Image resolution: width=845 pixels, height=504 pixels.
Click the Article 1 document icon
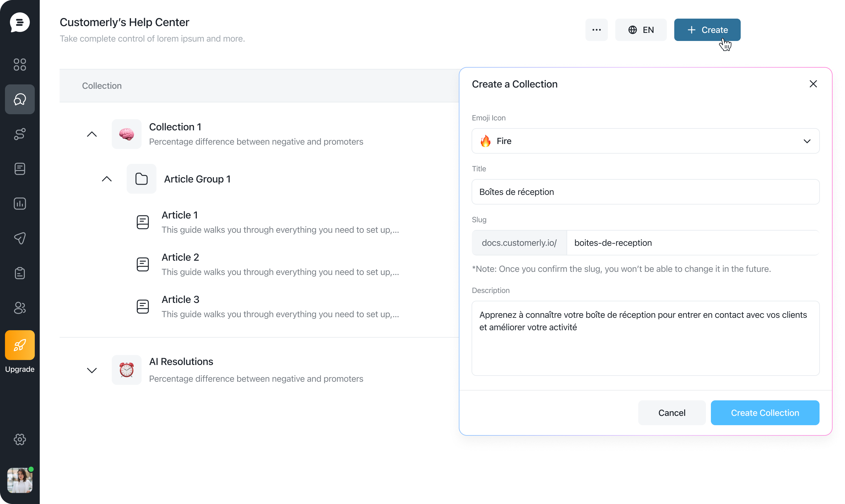tap(143, 222)
